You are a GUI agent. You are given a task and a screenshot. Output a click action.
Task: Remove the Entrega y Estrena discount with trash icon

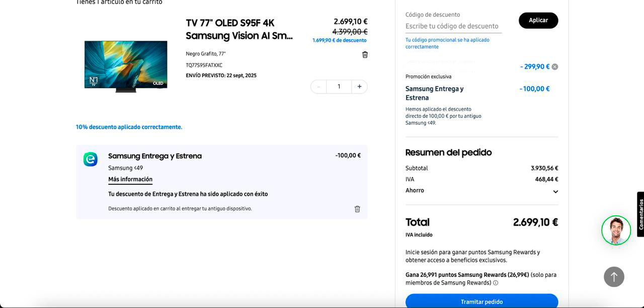357,209
